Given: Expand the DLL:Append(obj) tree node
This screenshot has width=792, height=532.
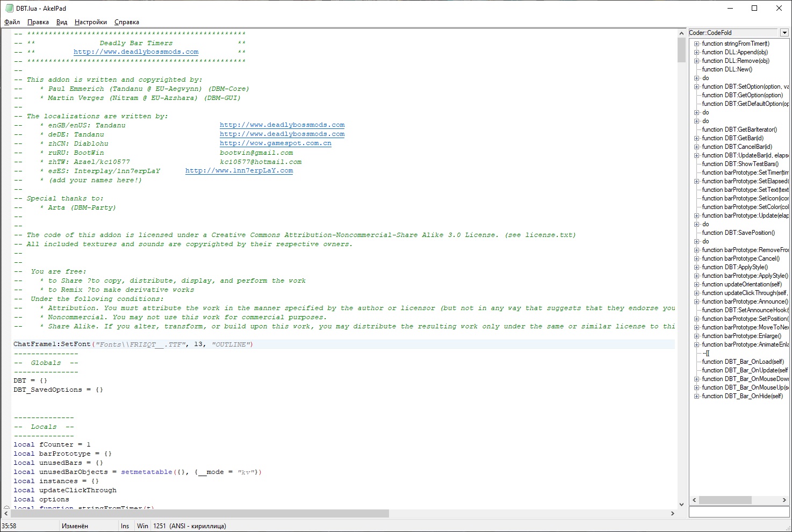Looking at the screenshot, I should click(696, 53).
